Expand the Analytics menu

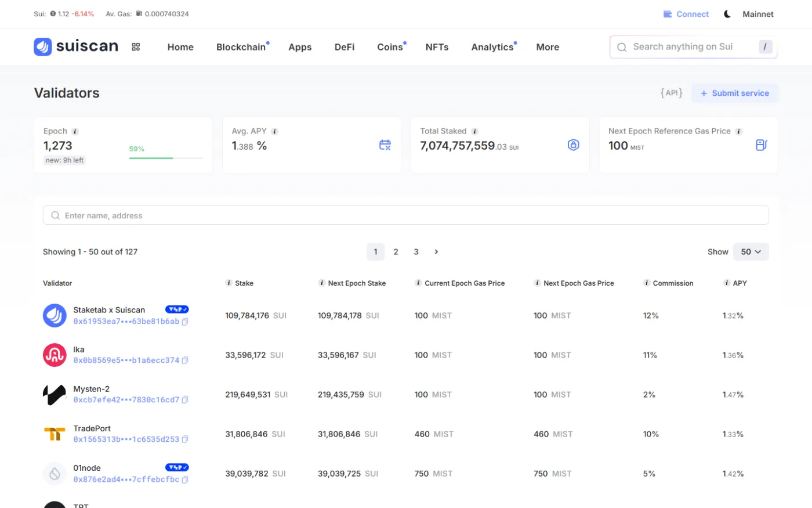(x=492, y=47)
